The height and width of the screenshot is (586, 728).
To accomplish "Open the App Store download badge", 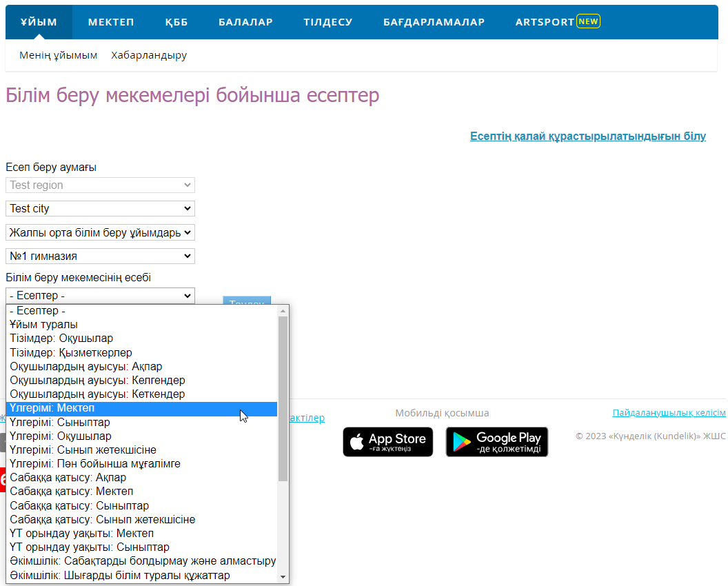I will tap(387, 442).
